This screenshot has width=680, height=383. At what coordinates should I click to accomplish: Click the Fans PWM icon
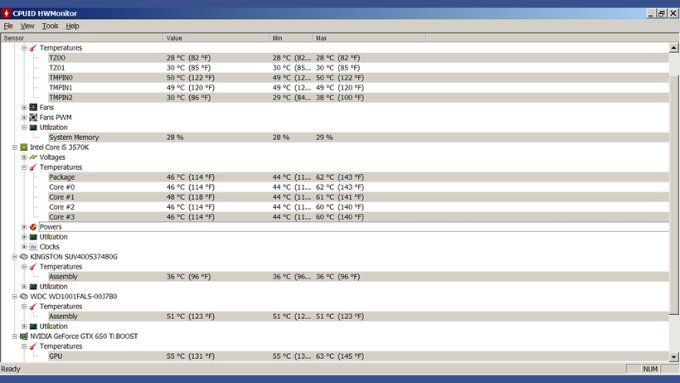(33, 117)
